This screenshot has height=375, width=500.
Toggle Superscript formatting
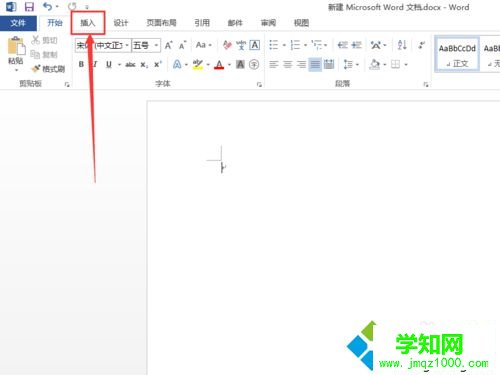(x=158, y=64)
